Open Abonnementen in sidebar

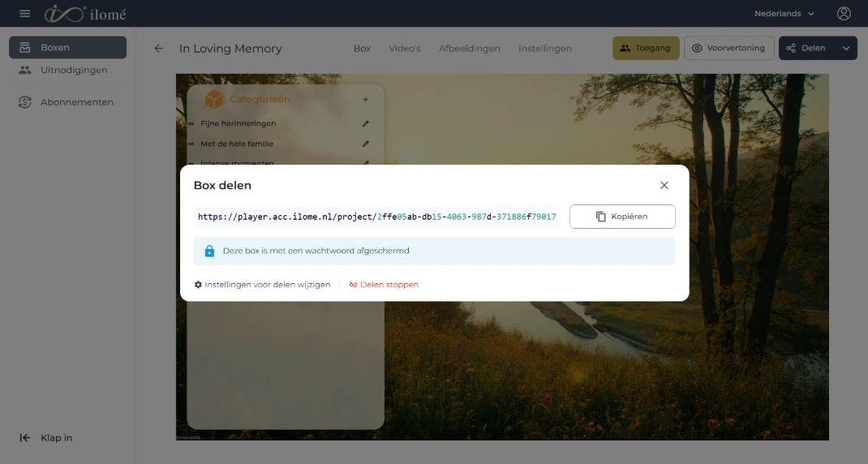pos(67,102)
